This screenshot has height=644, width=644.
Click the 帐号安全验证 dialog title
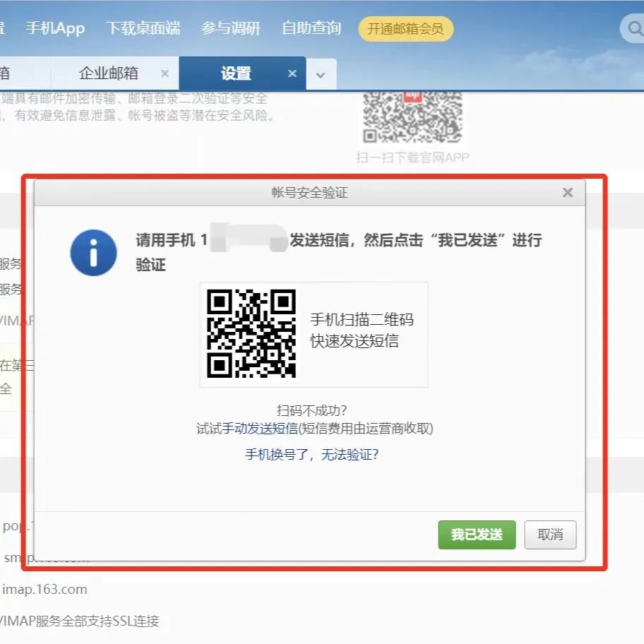(x=310, y=192)
